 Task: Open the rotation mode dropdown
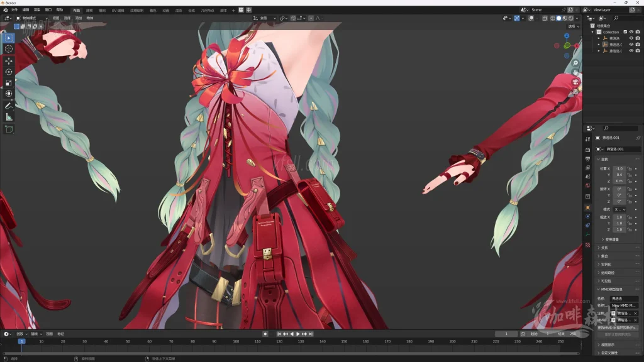tap(619, 209)
